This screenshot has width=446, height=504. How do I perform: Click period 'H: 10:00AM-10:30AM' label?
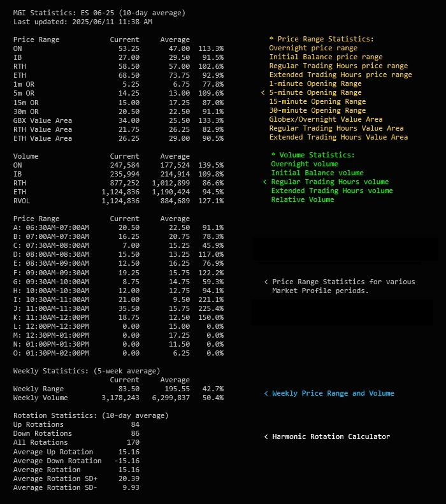coord(51,291)
